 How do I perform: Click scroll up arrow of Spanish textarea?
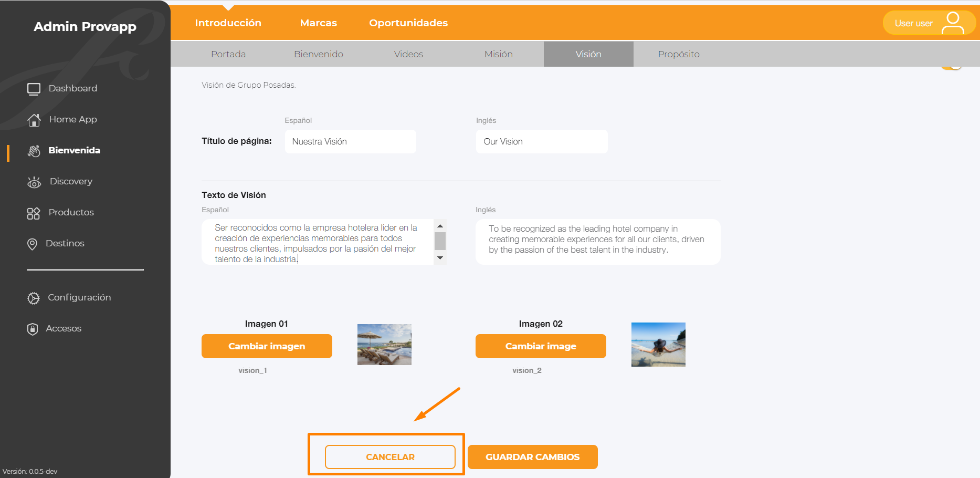point(440,226)
